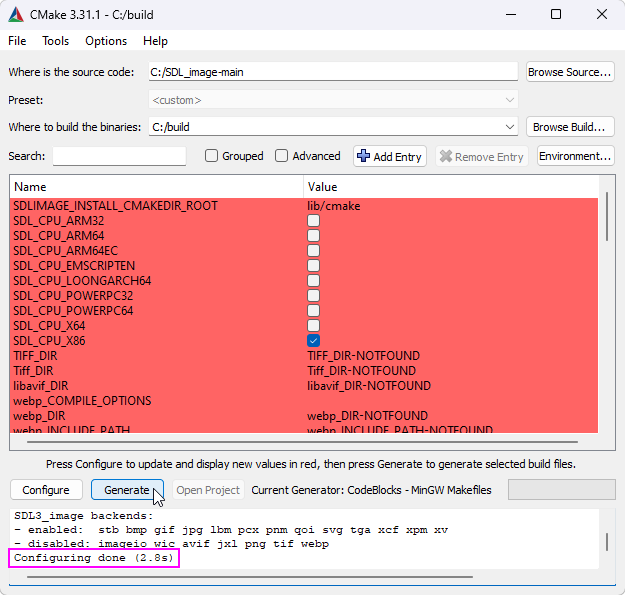The image size is (625, 595).
Task: Click the cache table horizontal scrollbar
Action: pos(303,442)
